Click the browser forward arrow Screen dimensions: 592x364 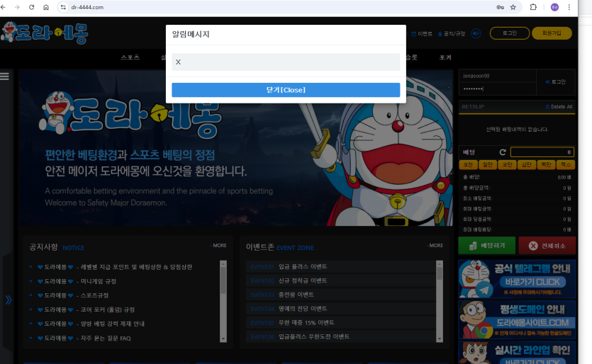pyautogui.click(x=17, y=7)
